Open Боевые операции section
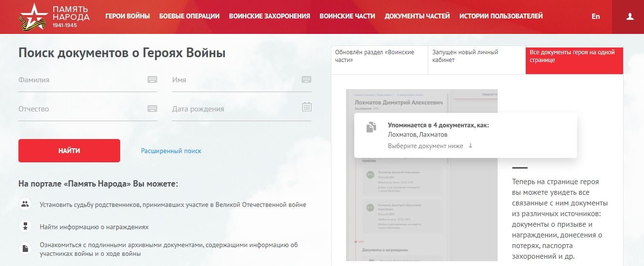This screenshot has height=266, width=644. point(189,16)
